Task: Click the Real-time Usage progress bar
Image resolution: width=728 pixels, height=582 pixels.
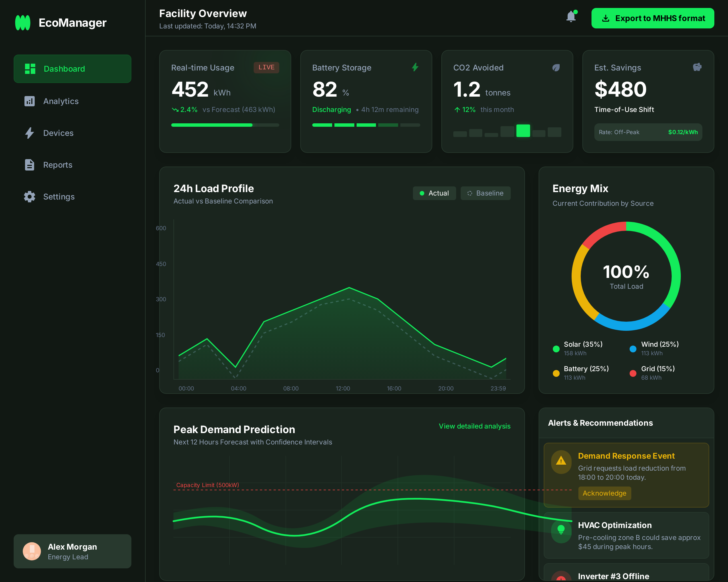Action: 225,125
